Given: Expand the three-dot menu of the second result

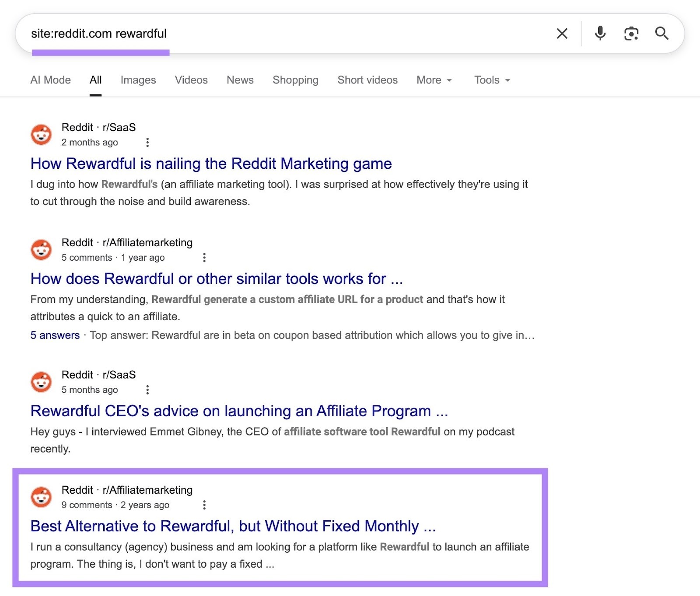Looking at the screenshot, I should 204,258.
